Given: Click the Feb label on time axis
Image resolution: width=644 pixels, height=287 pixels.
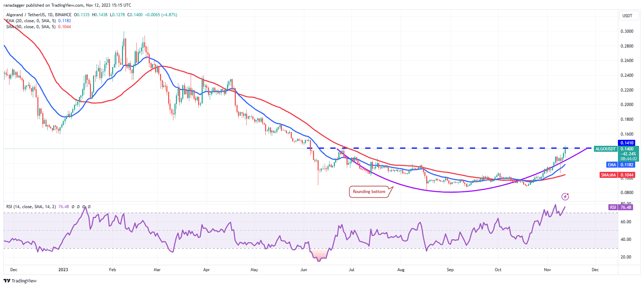Looking at the screenshot, I should pyautogui.click(x=112, y=270).
